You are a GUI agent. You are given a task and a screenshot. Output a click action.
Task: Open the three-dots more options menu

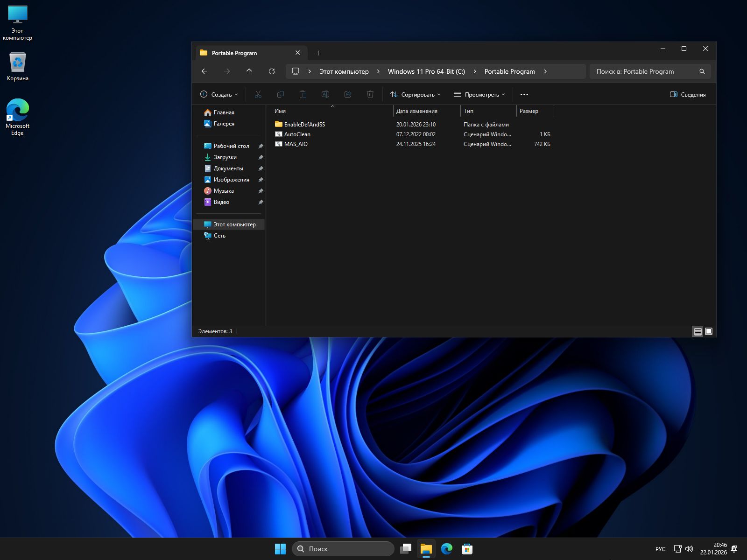[x=524, y=95]
